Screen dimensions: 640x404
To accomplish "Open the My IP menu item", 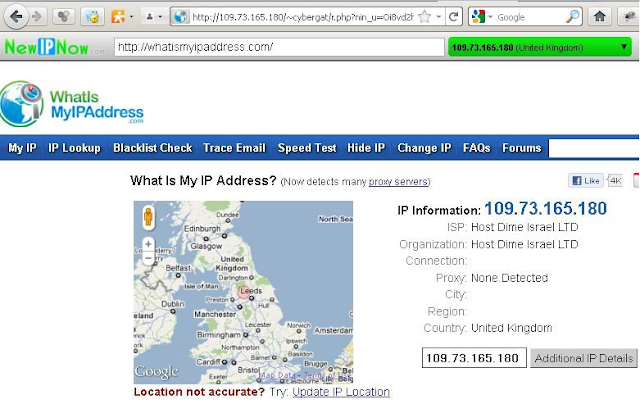I will [22, 148].
